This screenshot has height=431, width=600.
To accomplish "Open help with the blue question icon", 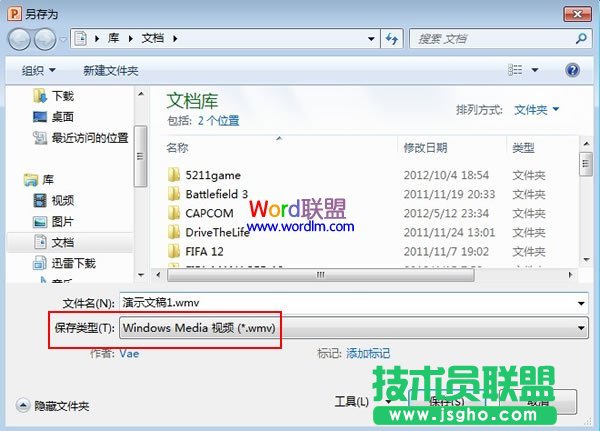I will [x=572, y=70].
